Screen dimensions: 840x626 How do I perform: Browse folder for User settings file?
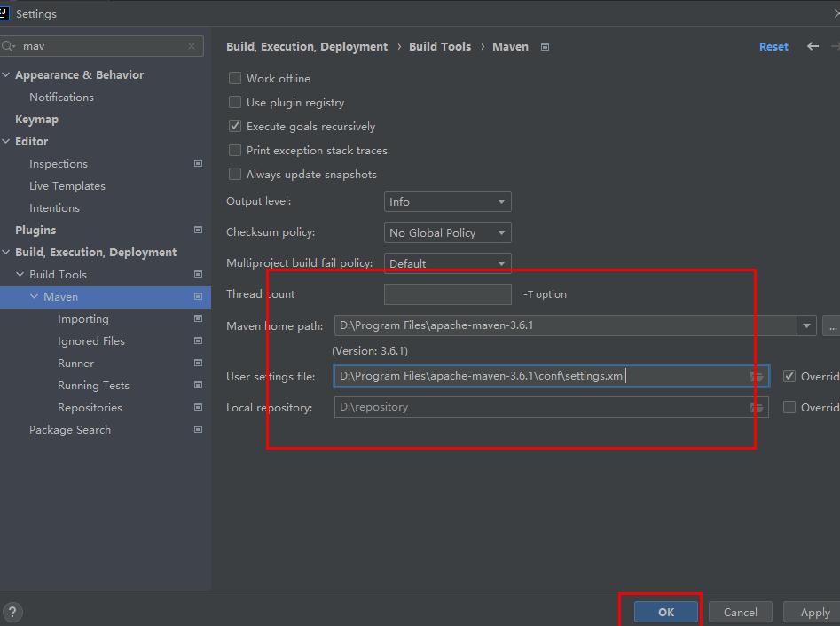click(757, 377)
